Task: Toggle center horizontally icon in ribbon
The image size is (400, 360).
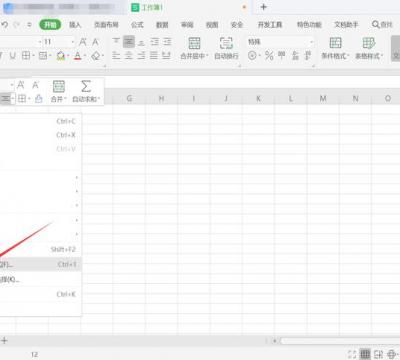Action: coord(129,56)
